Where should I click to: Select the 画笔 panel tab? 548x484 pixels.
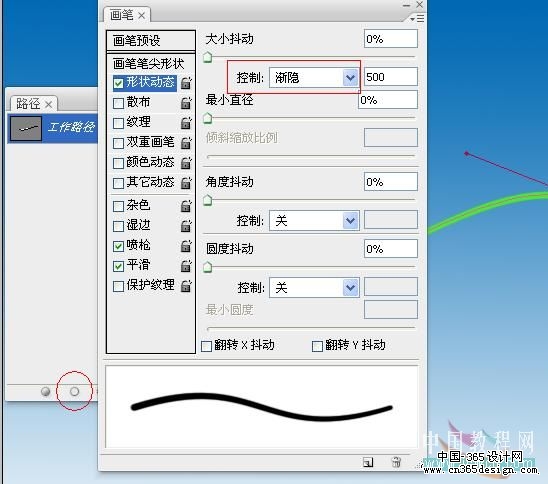(127, 15)
